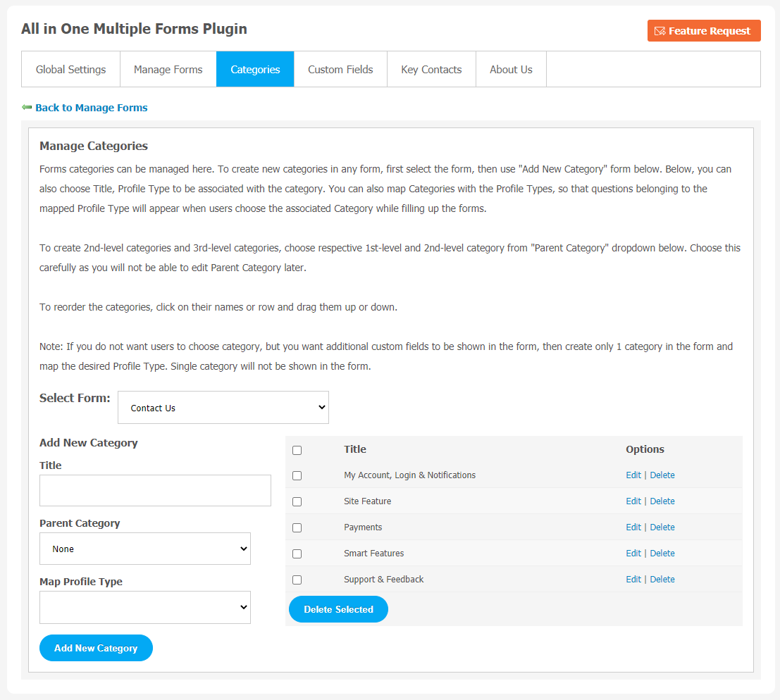Screen dimensions: 780x700
Task: Open the Select Form dropdown
Action: pyautogui.click(x=223, y=408)
